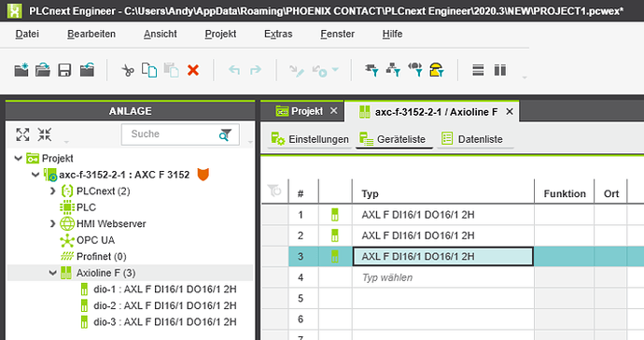Open the dropdown arrow beside restart icon

coord(335,70)
